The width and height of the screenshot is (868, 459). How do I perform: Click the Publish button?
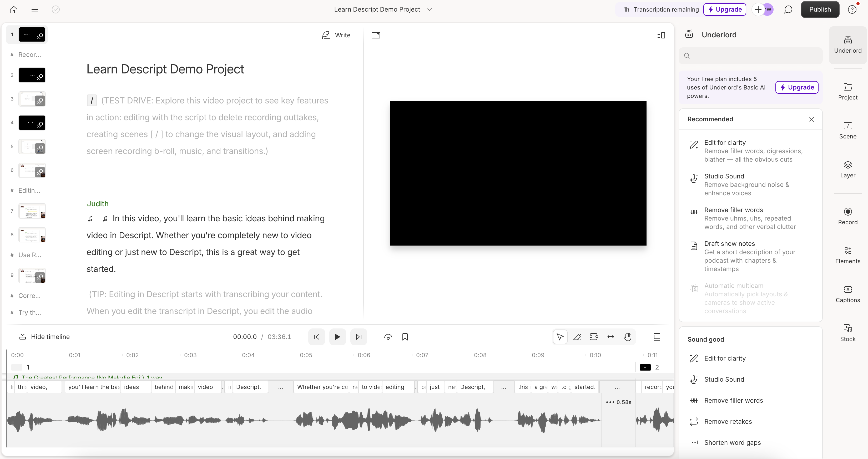(x=820, y=9)
